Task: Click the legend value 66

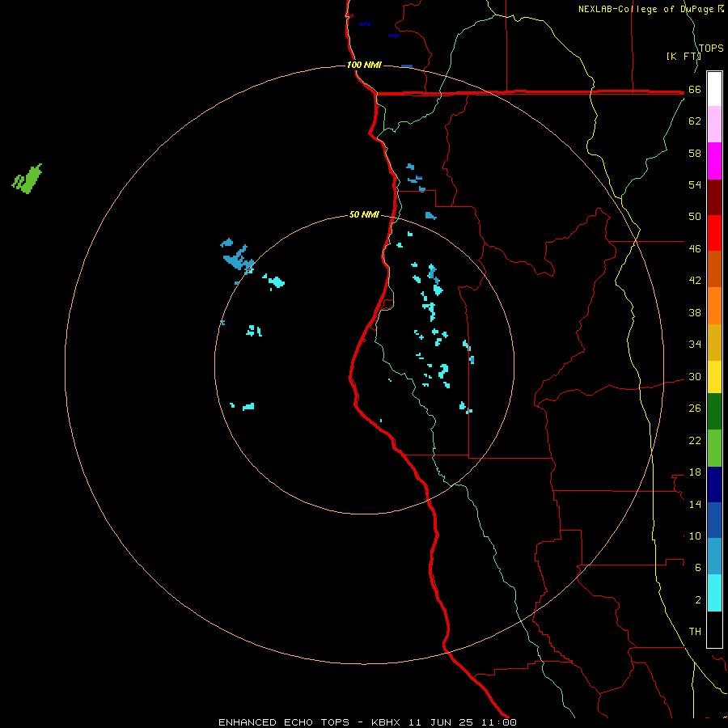Action: pyautogui.click(x=695, y=89)
